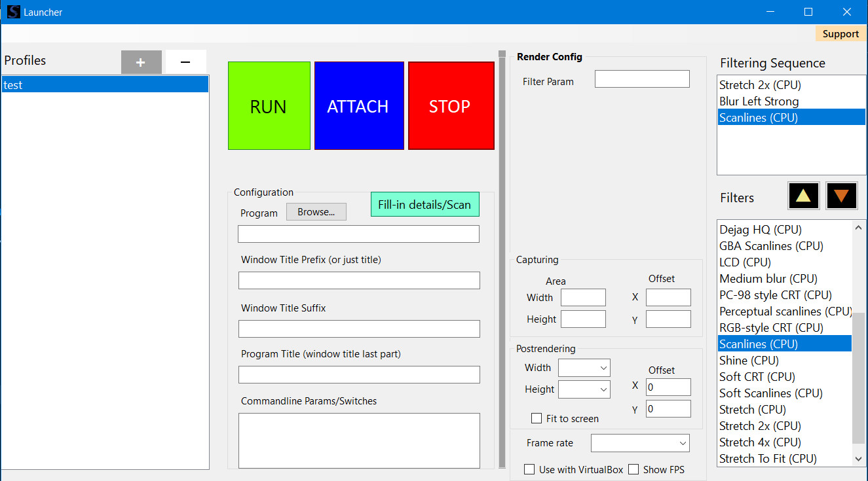Browse for a program executable
This screenshot has width=868, height=481.
pyautogui.click(x=316, y=211)
